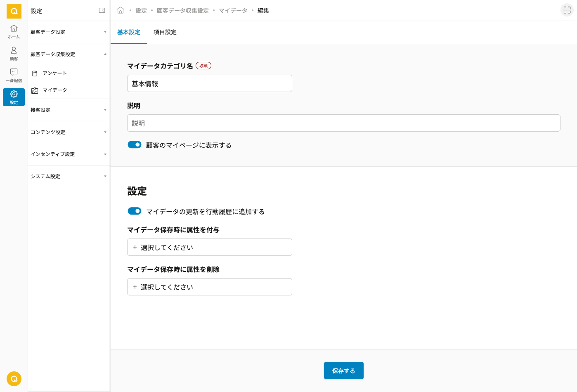Click the 説明 input field
Viewport: 577px width, 392px height.
click(343, 123)
